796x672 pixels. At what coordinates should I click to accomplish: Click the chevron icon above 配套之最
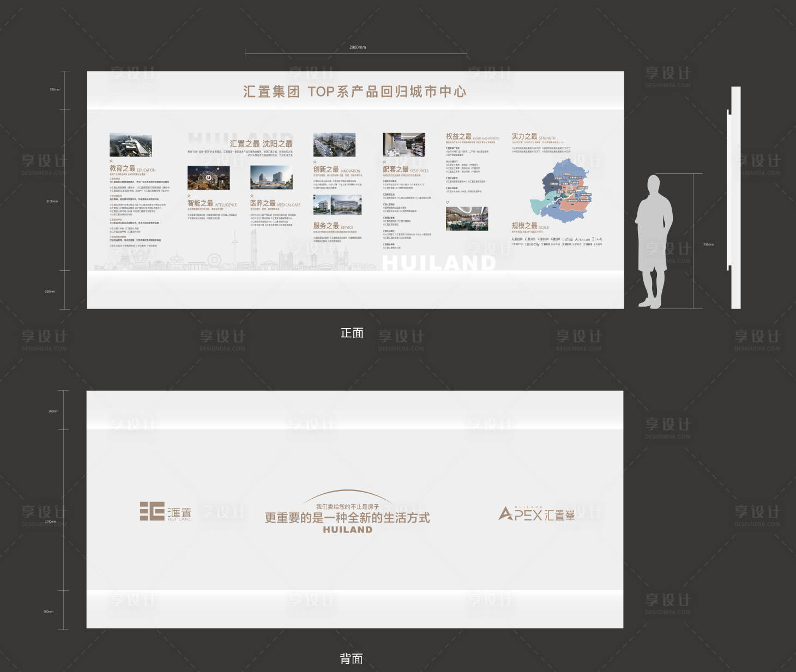coord(384,162)
